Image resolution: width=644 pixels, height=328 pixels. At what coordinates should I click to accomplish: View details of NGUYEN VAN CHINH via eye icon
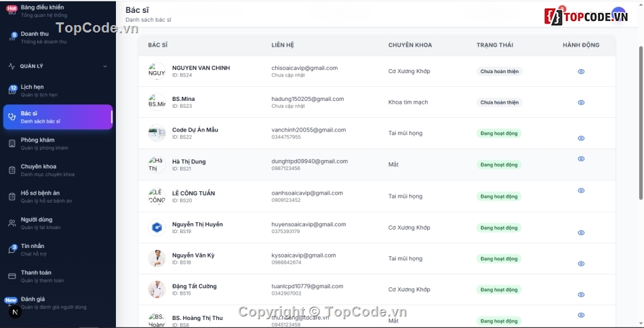pos(581,71)
